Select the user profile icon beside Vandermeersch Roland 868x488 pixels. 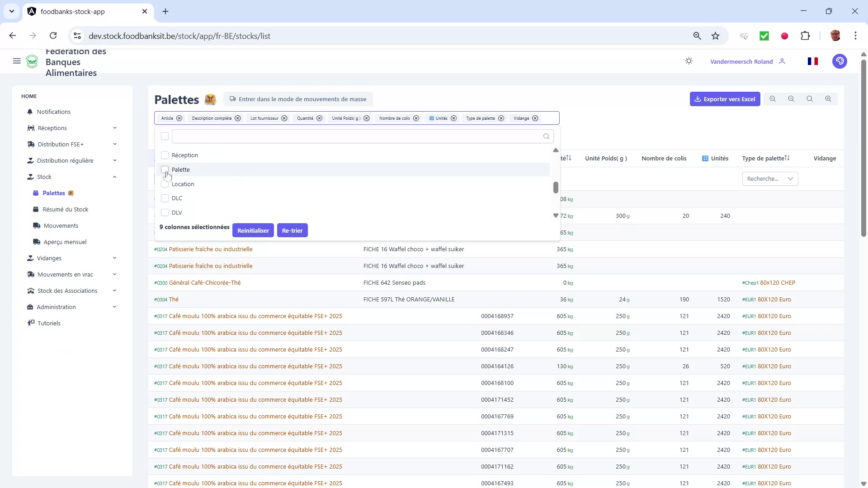pyautogui.click(x=782, y=61)
